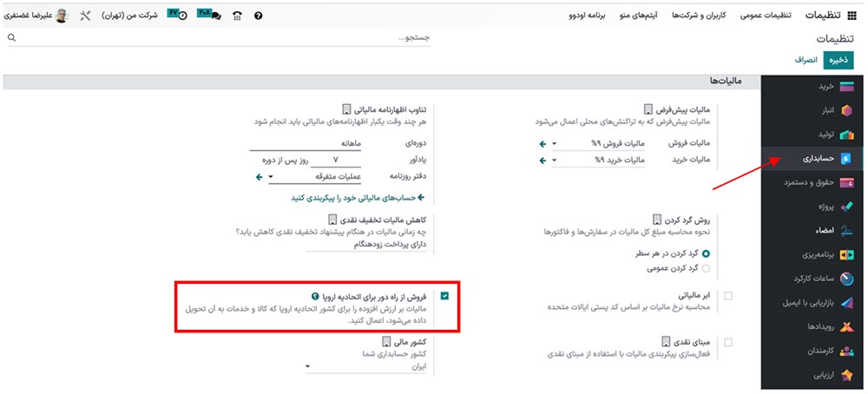Screen dimensions: 868x394
Task: Click the search magnifier icon
Action: [11, 37]
